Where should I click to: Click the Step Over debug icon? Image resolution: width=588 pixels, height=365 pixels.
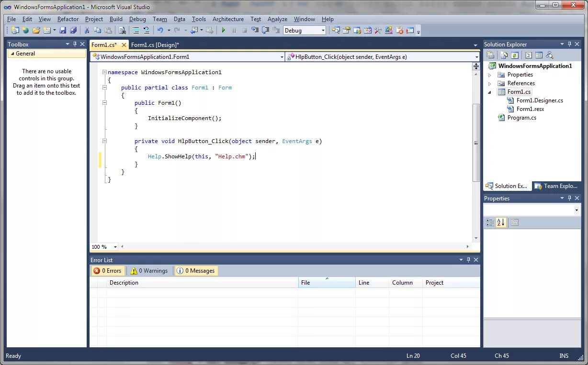265,30
